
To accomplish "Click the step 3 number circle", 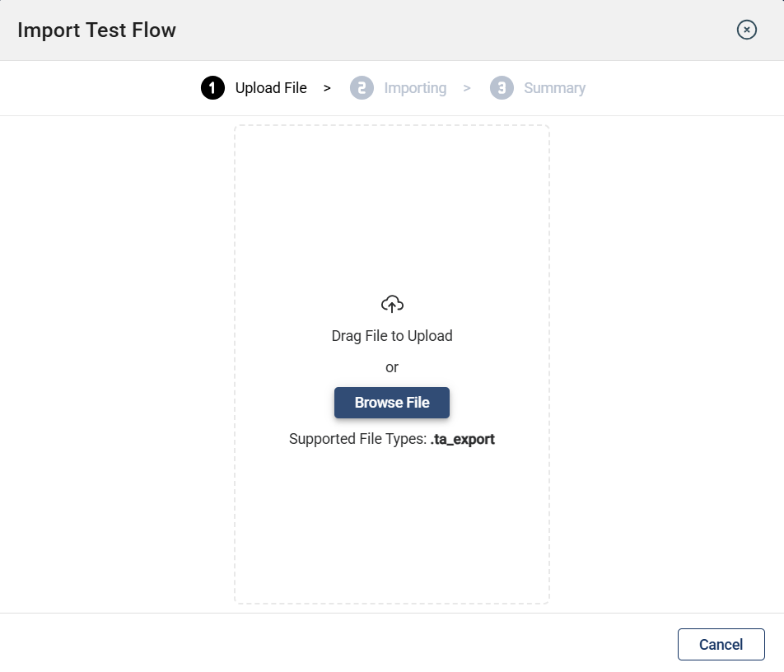I will pos(502,88).
